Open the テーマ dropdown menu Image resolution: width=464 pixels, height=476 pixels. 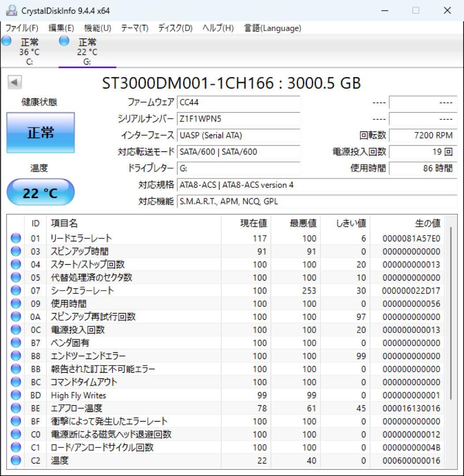click(x=134, y=28)
